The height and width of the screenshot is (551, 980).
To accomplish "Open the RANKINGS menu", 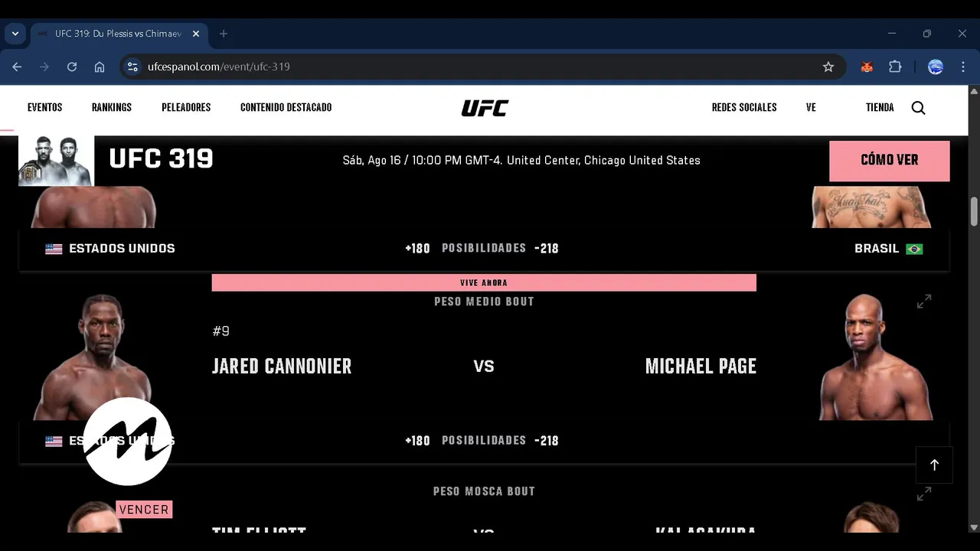I will click(x=112, y=107).
